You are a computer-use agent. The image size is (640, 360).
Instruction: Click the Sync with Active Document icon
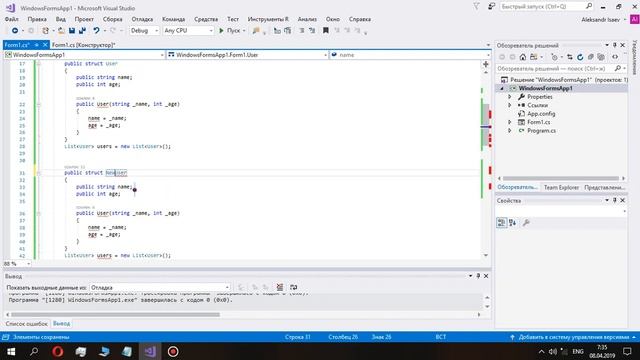pos(570,57)
